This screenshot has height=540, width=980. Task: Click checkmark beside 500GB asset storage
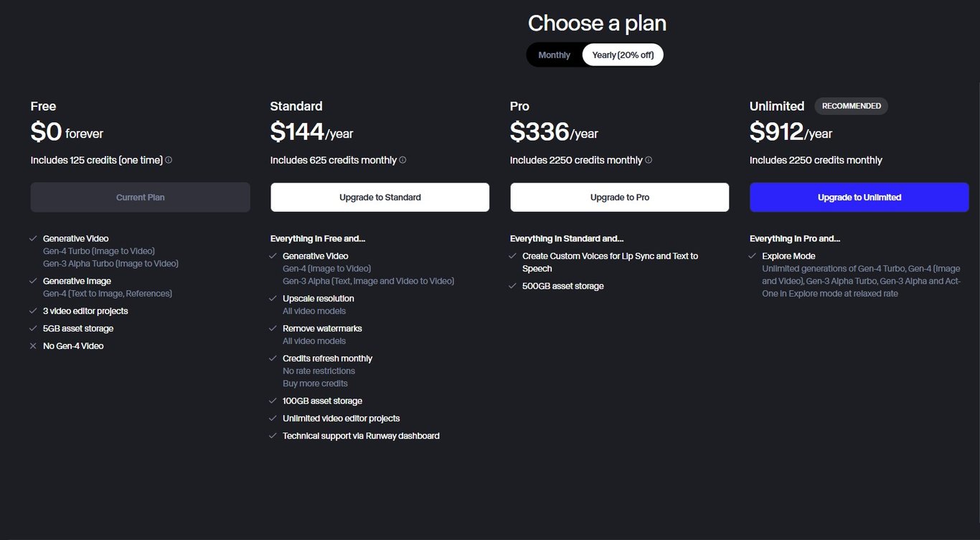(x=512, y=287)
